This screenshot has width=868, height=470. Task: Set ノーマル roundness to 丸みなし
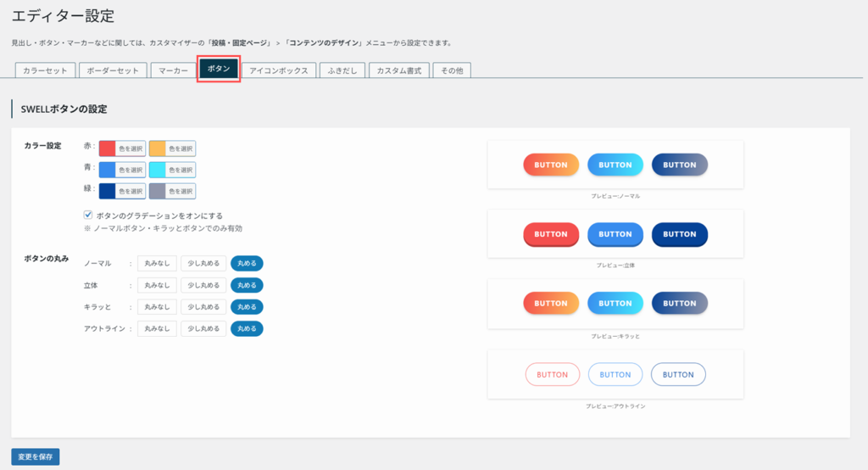coord(157,263)
